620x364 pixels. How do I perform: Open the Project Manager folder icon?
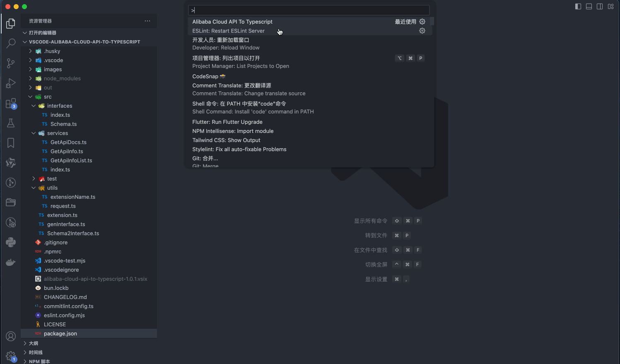pyautogui.click(x=11, y=202)
